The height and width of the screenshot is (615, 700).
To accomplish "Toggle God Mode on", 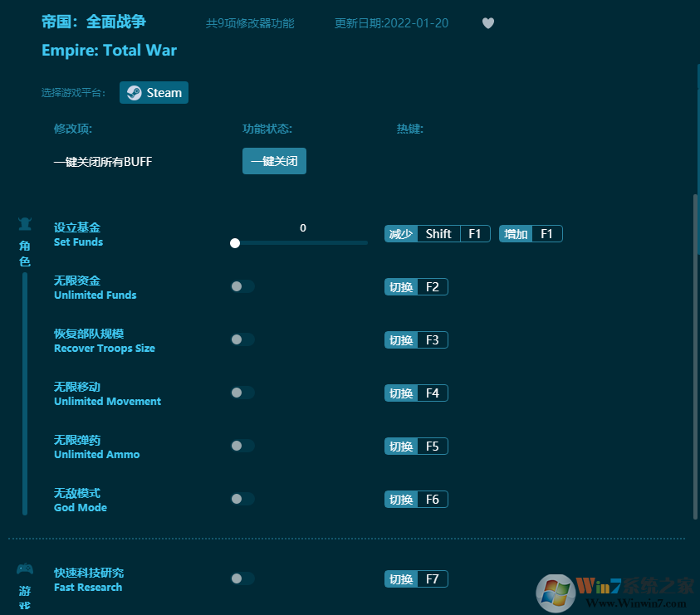I will coord(242,499).
